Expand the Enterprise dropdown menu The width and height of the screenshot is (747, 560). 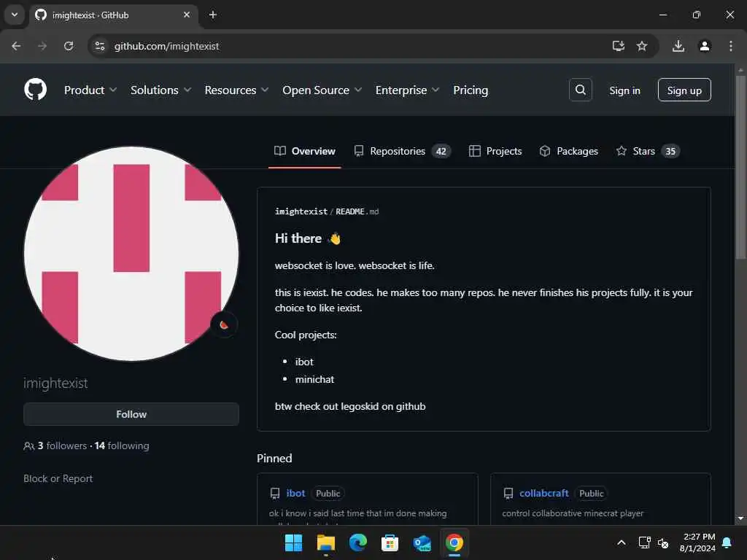[x=407, y=90]
